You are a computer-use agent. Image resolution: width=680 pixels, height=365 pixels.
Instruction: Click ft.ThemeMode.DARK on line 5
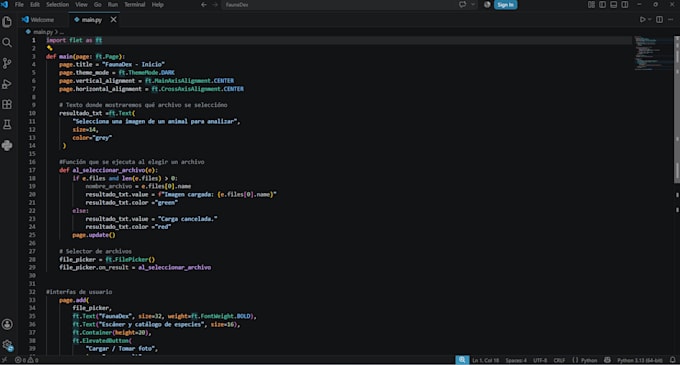click(147, 72)
